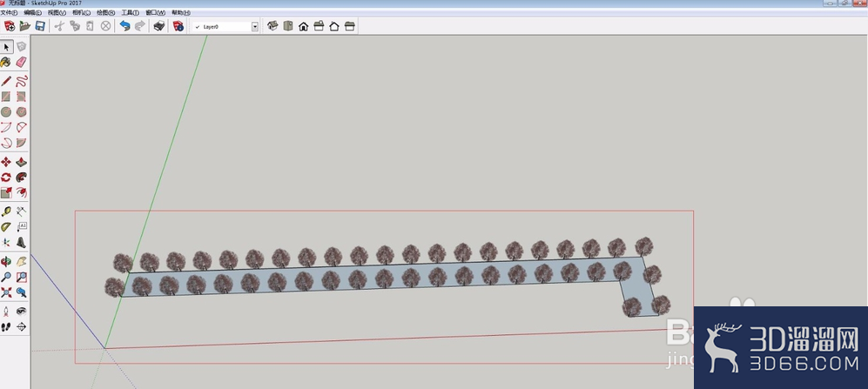Open the 文件 (File) menu

click(9, 12)
